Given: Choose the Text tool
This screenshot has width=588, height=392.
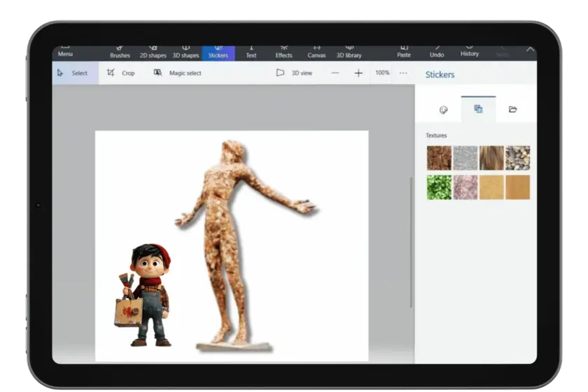Looking at the screenshot, I should tap(251, 52).
